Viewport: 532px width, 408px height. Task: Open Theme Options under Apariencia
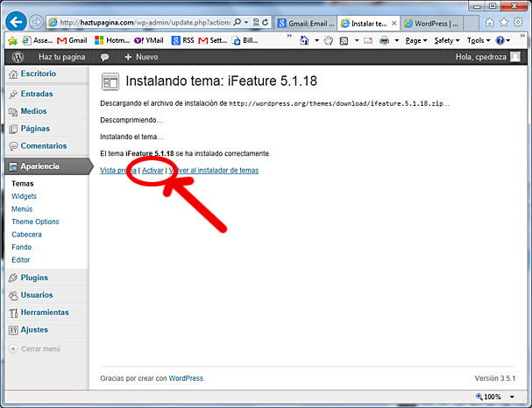35,222
